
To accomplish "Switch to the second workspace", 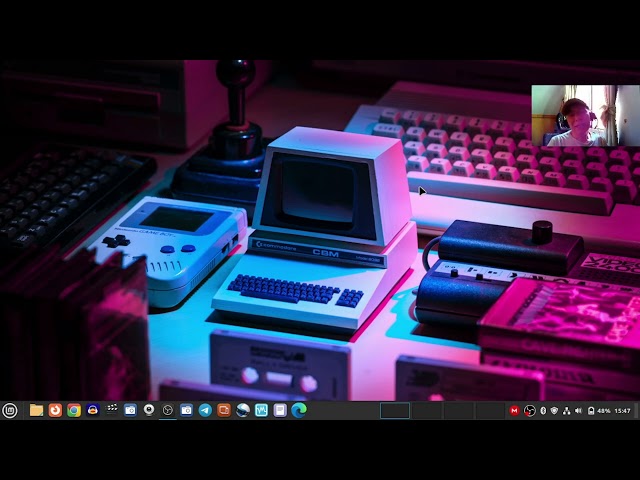I will (x=427, y=411).
